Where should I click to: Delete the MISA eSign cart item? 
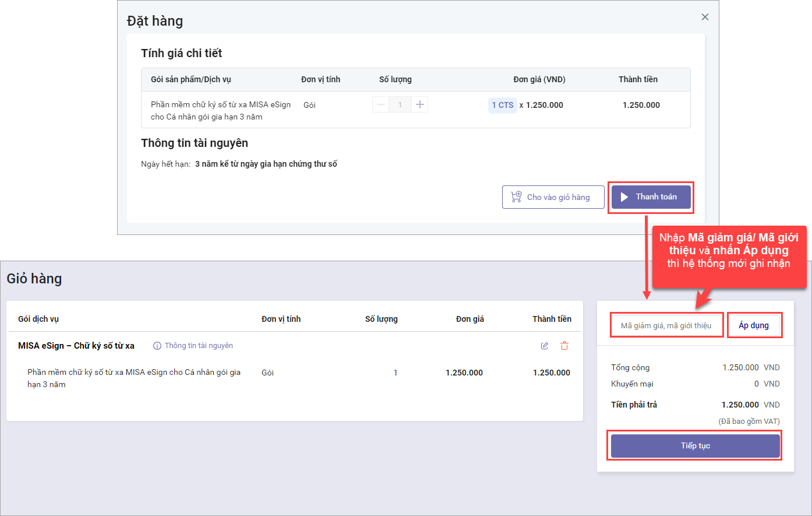coord(564,346)
